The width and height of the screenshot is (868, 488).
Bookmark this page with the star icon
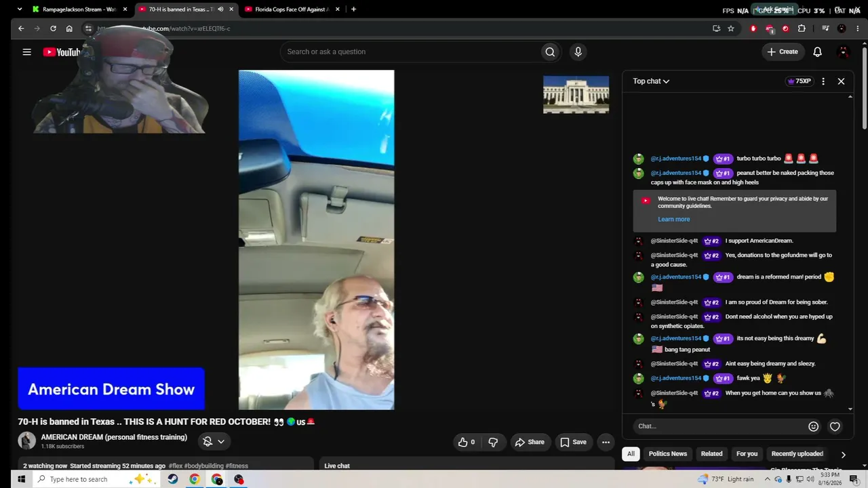tap(731, 28)
